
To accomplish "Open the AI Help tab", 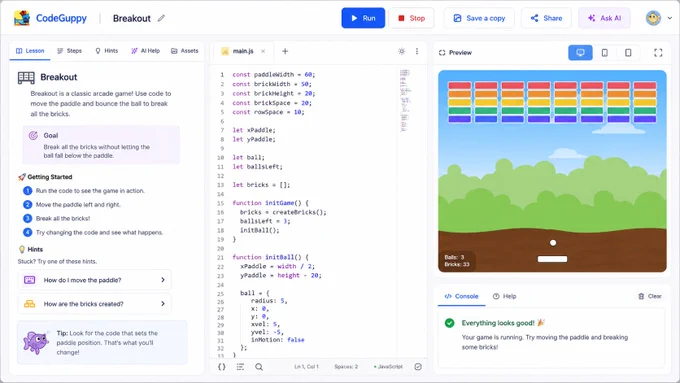I will (x=145, y=51).
